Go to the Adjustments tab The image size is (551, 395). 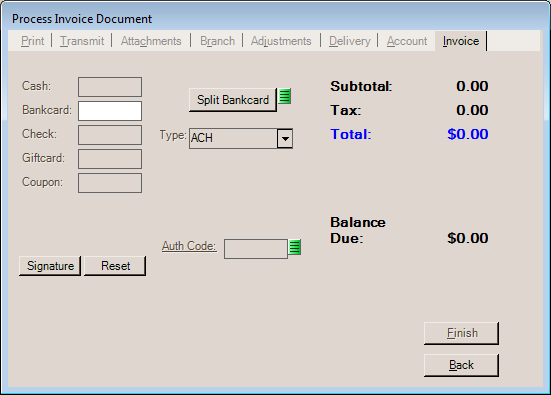(x=281, y=41)
